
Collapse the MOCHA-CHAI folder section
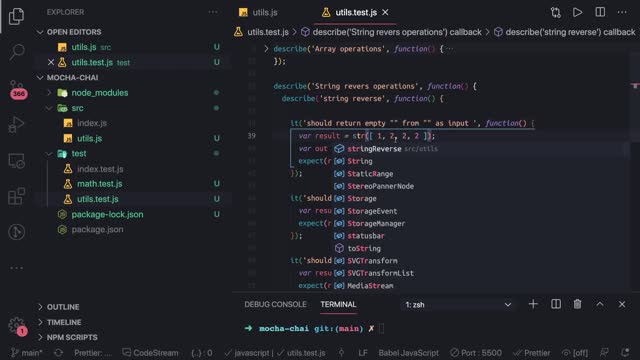coord(72,78)
